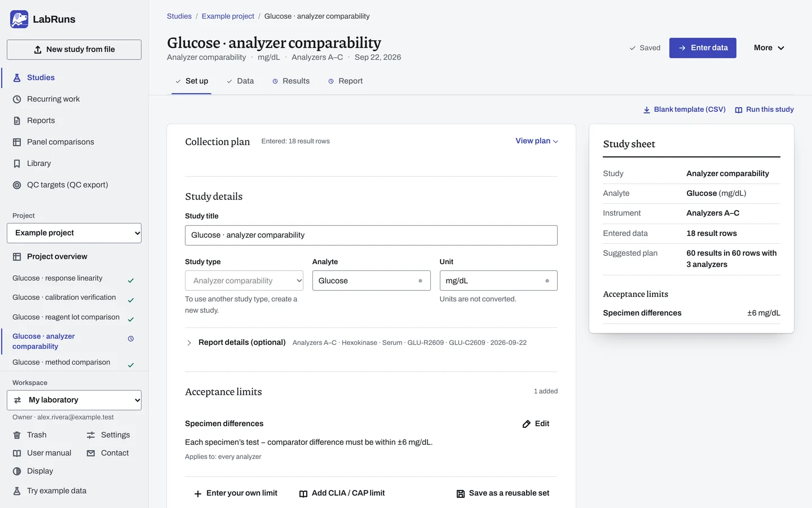Viewport: 812px width, 508px height.
Task: Click the Saved status indicator
Action: 645,48
